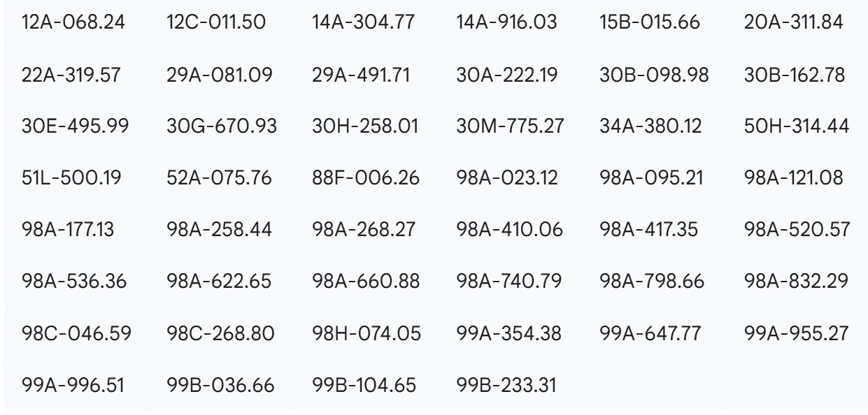Open the 51L-500.19 entry
The image size is (868, 415).
72,178
